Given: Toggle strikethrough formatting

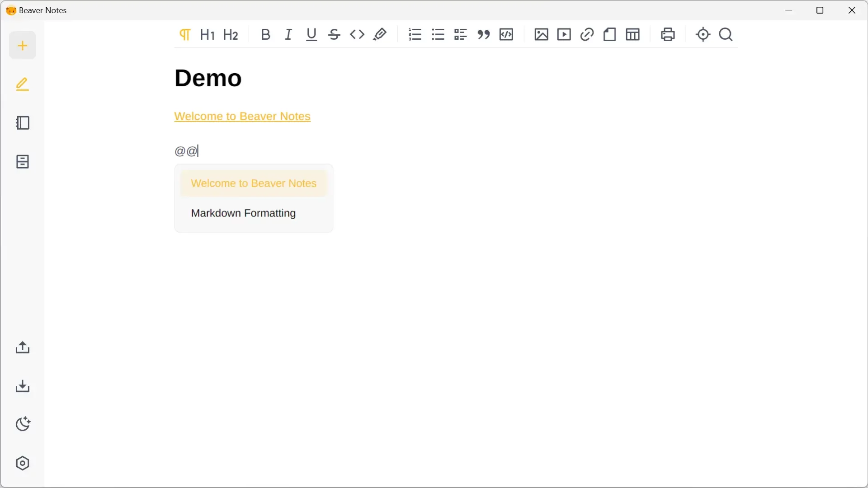Looking at the screenshot, I should coord(334,34).
